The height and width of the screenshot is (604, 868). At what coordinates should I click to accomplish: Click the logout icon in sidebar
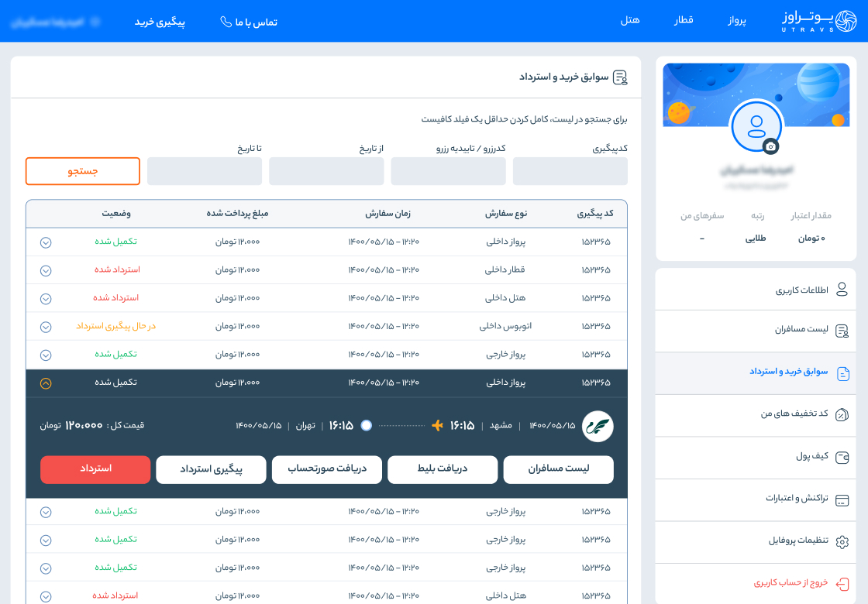(x=842, y=583)
